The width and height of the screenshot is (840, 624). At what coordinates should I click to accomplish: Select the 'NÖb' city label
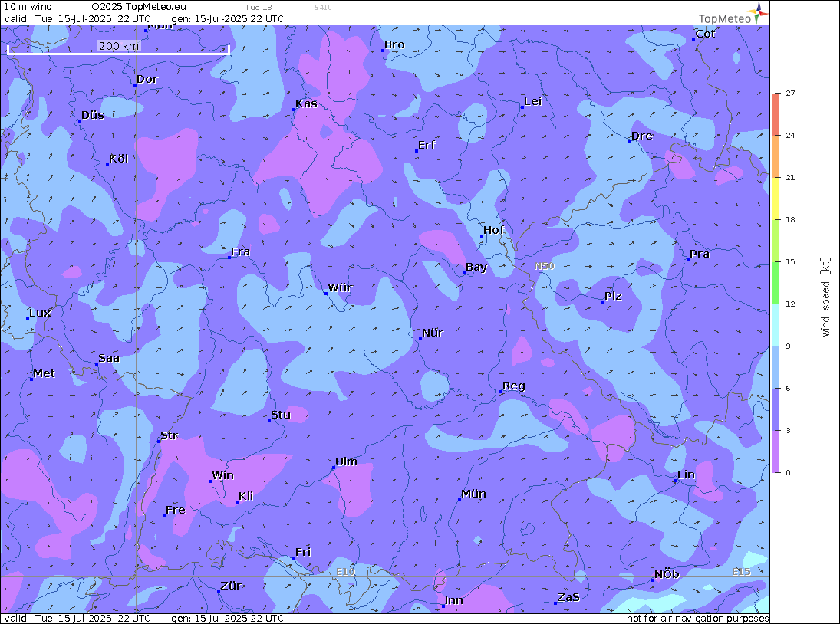click(x=667, y=574)
